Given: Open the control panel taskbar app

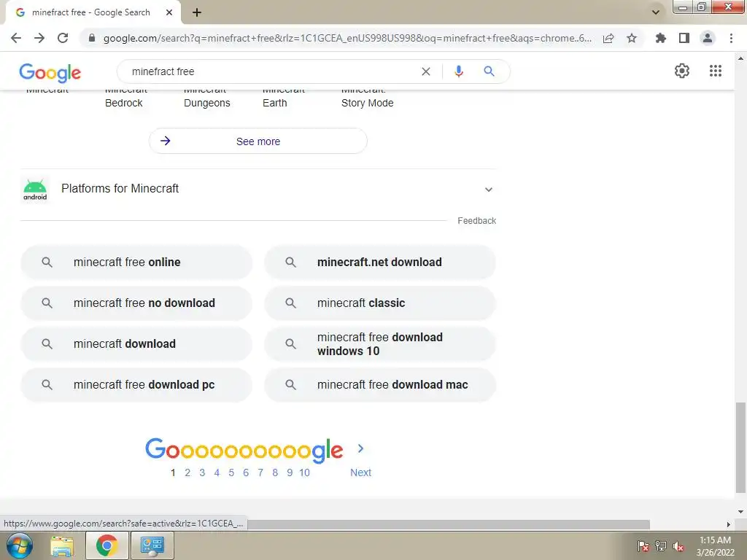Looking at the screenshot, I should (x=152, y=545).
